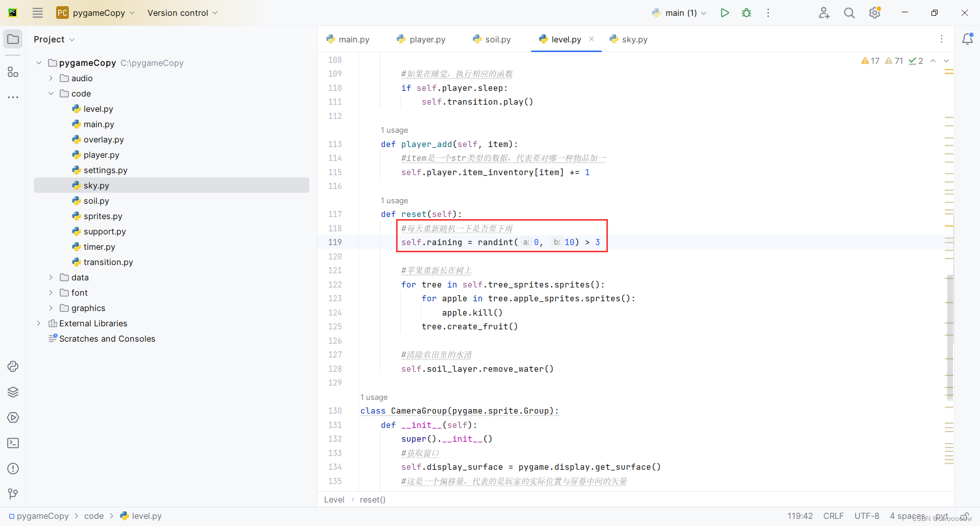Switch to soil.py editor tab

pyautogui.click(x=492, y=39)
